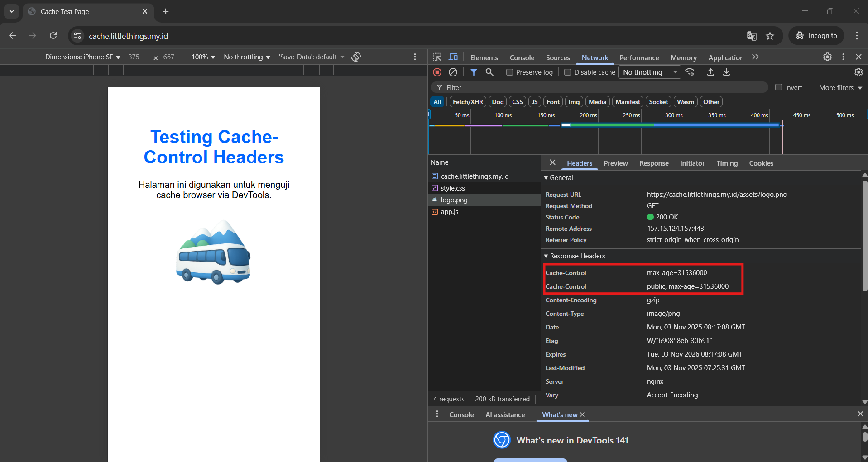Close the What's new tab
The height and width of the screenshot is (462, 868).
582,414
